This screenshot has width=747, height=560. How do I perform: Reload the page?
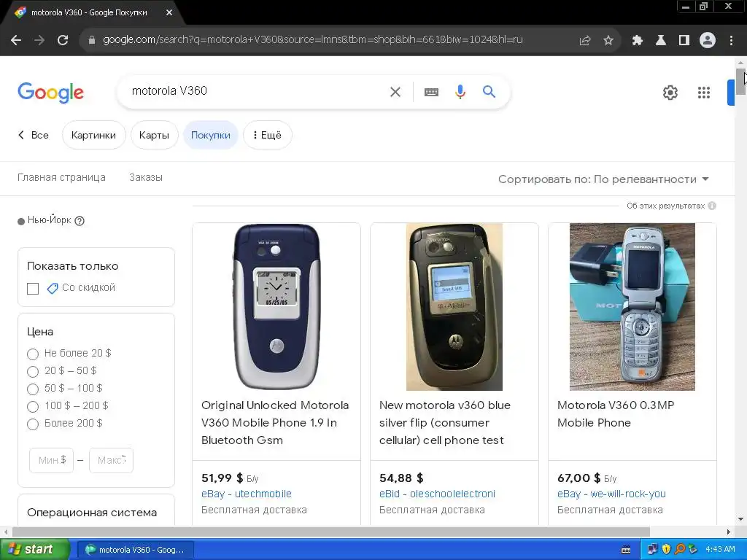63,40
